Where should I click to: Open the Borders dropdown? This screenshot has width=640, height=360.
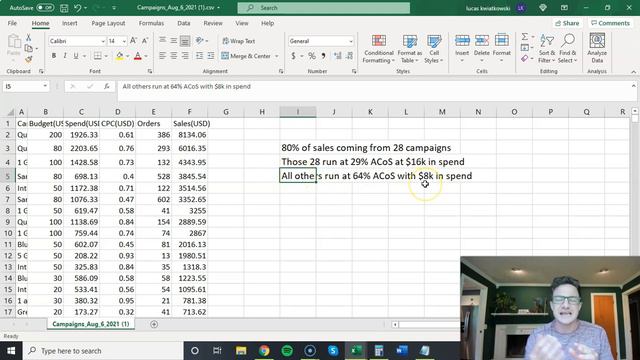(106, 56)
